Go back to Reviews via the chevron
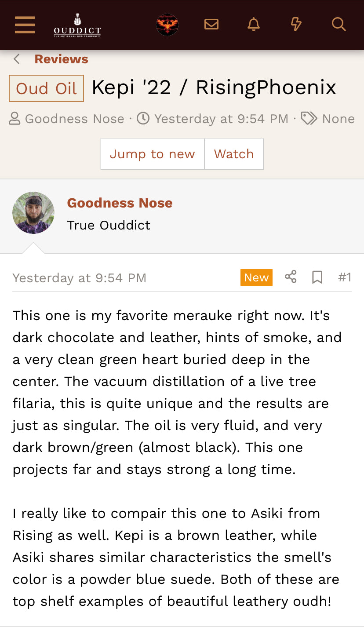 pos(16,58)
